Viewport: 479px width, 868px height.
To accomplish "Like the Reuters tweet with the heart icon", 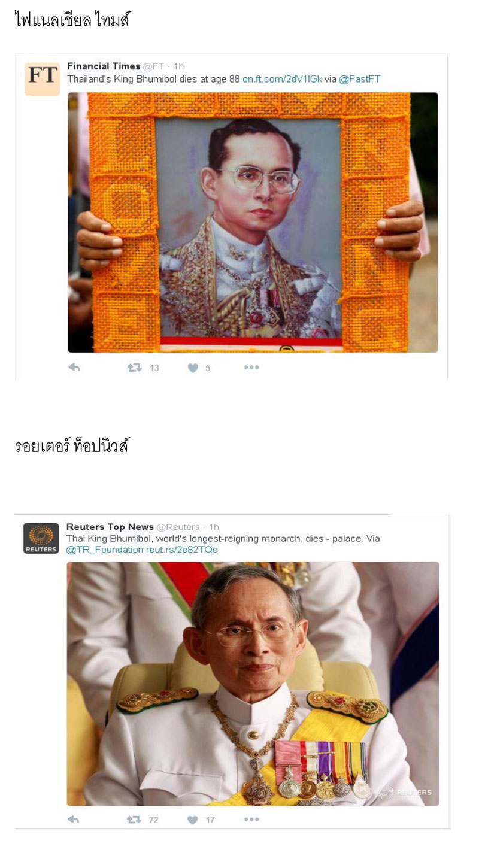I will 192,820.
